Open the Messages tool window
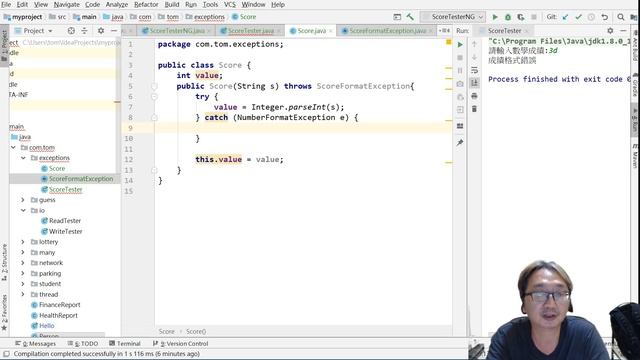Image resolution: width=640 pixels, height=360 pixels. pyautogui.click(x=36, y=344)
